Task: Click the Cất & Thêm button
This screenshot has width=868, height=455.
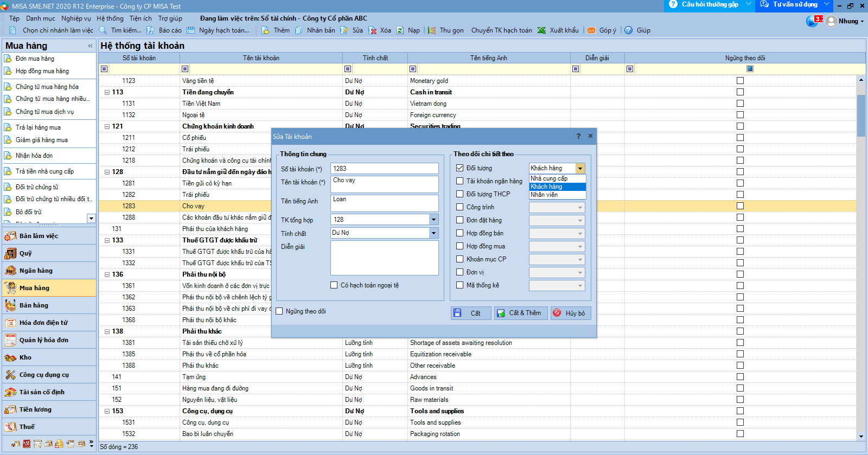Action: click(x=521, y=313)
